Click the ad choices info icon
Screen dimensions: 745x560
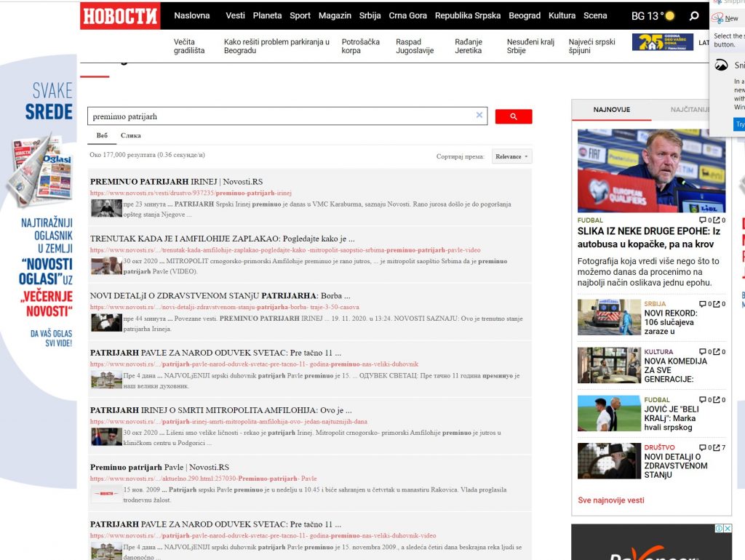point(720,528)
